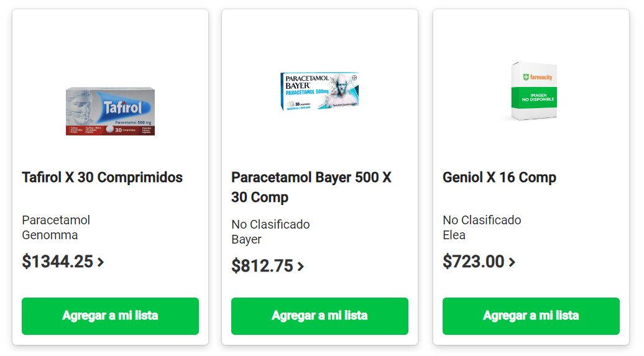Click No Clasificado label on the Geniol card
Image resolution: width=644 pixels, height=356 pixels.
pyautogui.click(x=482, y=220)
